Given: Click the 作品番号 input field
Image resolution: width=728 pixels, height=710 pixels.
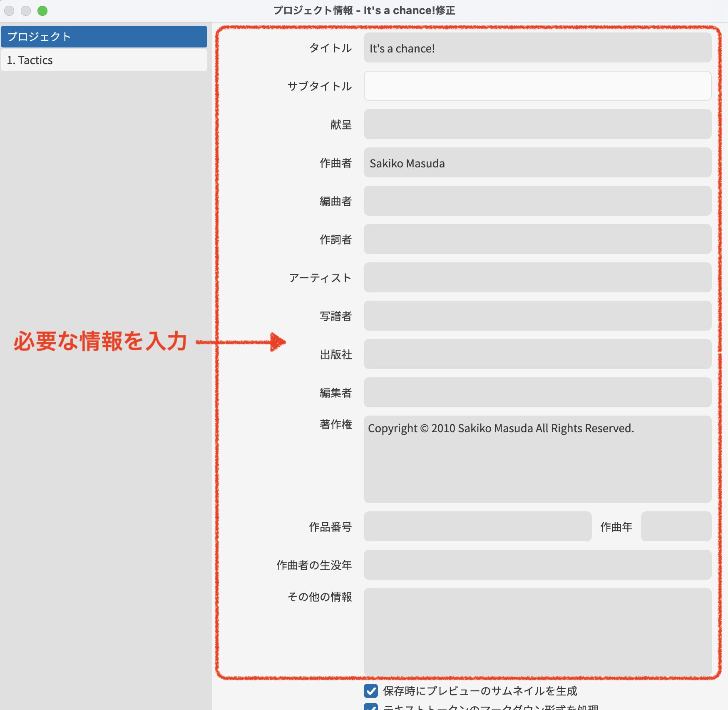Looking at the screenshot, I should [477, 527].
